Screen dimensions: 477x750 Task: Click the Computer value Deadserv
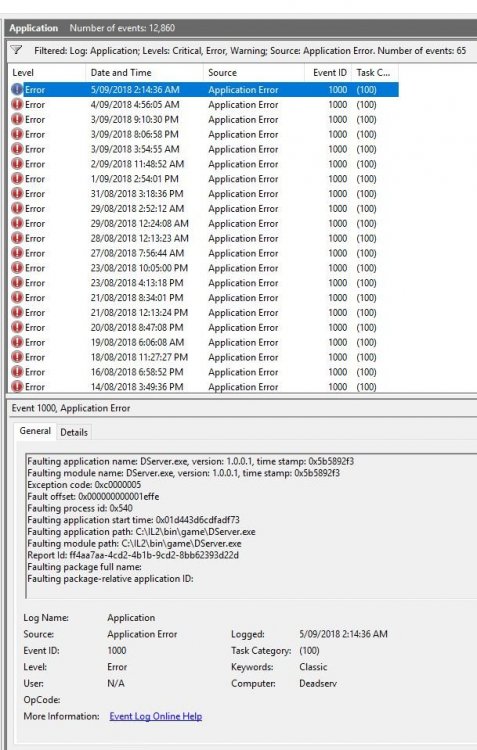[x=318, y=683]
